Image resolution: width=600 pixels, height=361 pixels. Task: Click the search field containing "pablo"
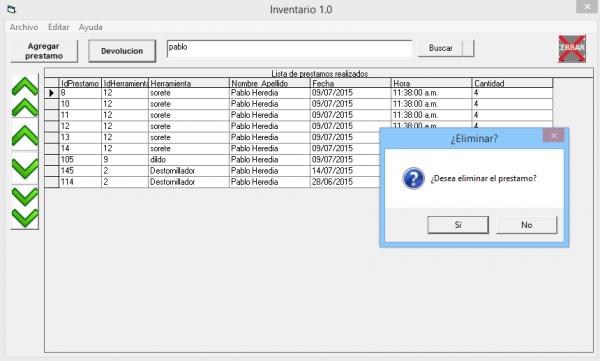pyautogui.click(x=290, y=49)
